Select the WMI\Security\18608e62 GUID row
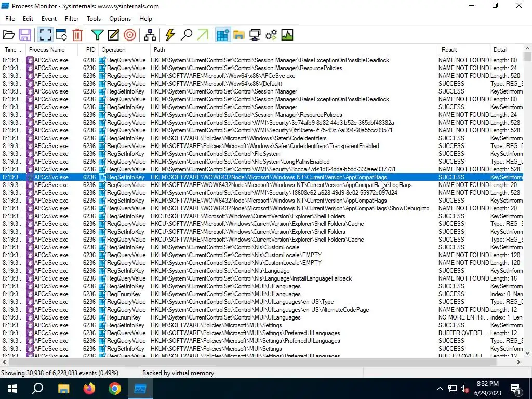This screenshot has width=532, height=399. point(261,193)
